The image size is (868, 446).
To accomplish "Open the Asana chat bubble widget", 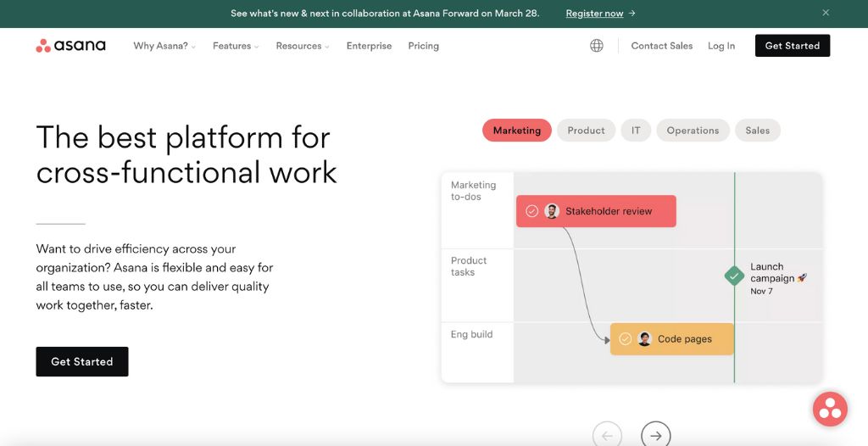I will pos(830,409).
